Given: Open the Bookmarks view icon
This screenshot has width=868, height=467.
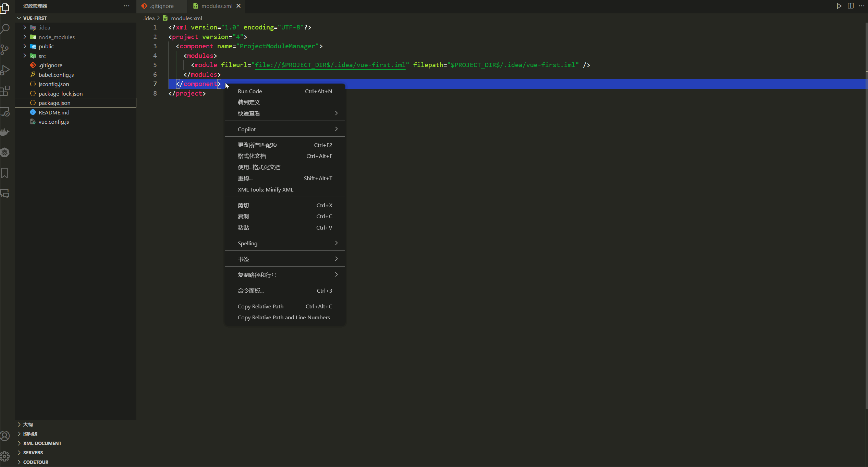Looking at the screenshot, I should pos(5,173).
